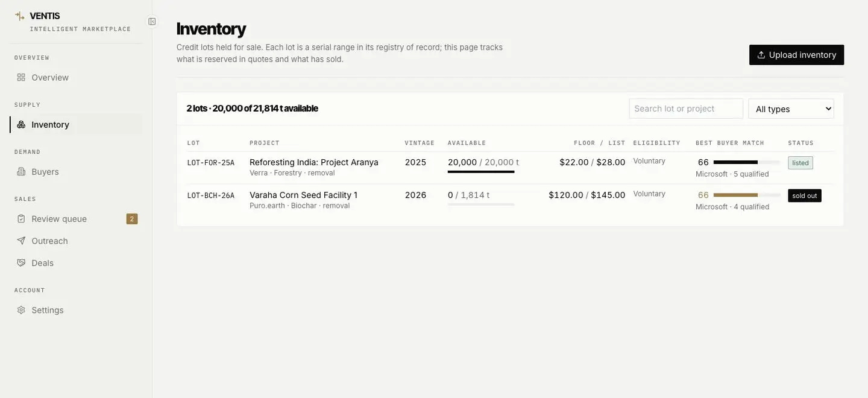
Task: Click buyer match bar for Varaha Corn Seed
Action: click(x=747, y=195)
